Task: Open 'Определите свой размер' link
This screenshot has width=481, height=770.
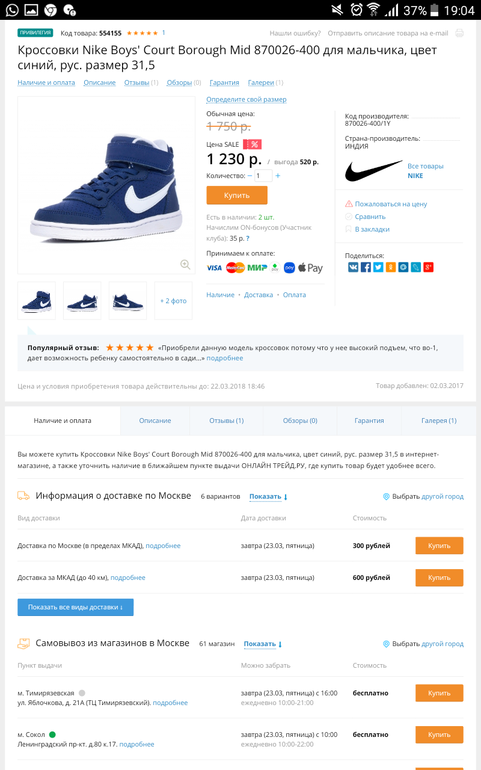Action: (246, 100)
